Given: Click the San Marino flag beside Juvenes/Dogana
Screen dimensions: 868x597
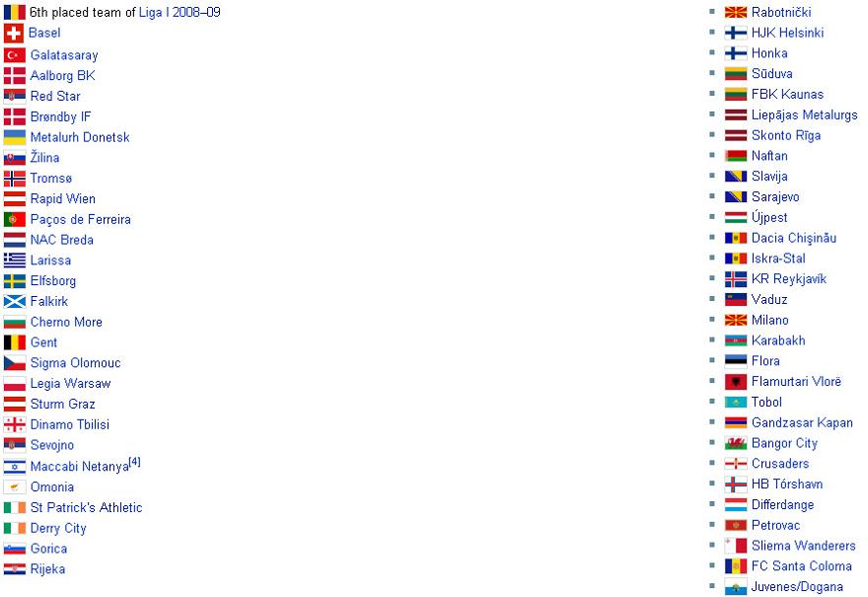Looking at the screenshot, I should (x=736, y=586).
